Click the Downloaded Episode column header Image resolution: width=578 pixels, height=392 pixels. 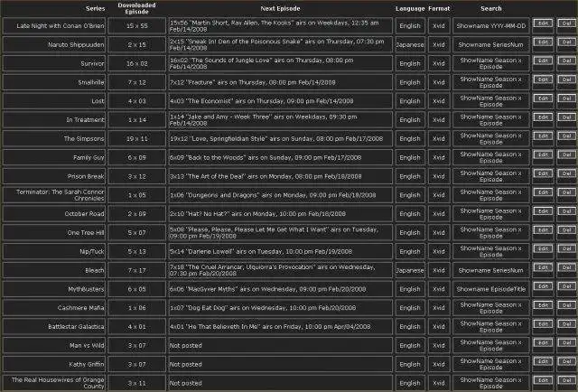(x=136, y=8)
